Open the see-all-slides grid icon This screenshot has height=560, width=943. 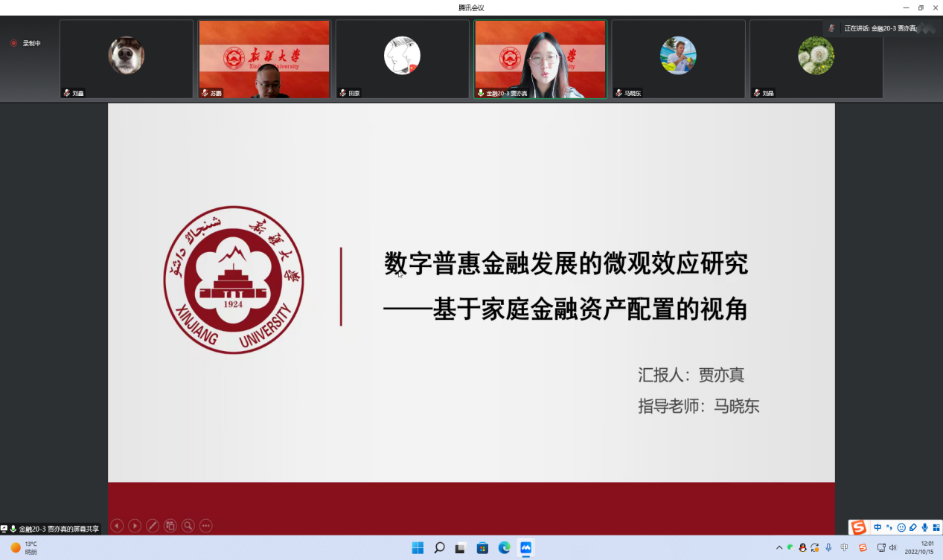pyautogui.click(x=170, y=526)
